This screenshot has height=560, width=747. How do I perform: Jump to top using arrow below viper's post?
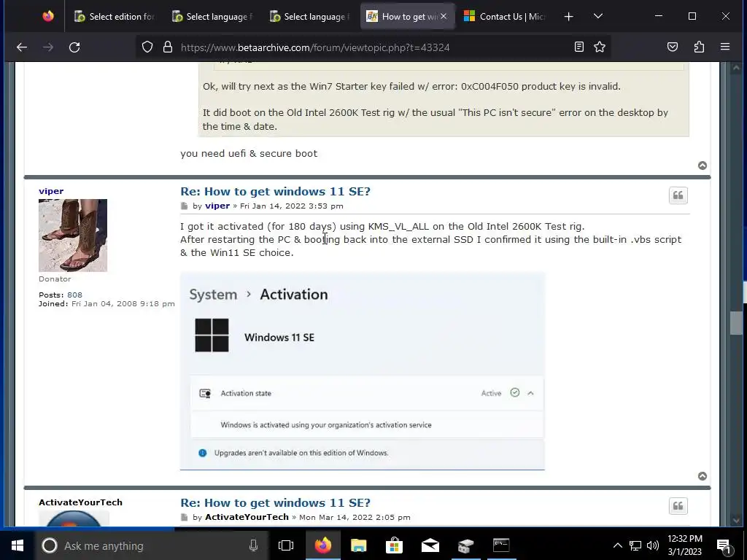point(703,476)
